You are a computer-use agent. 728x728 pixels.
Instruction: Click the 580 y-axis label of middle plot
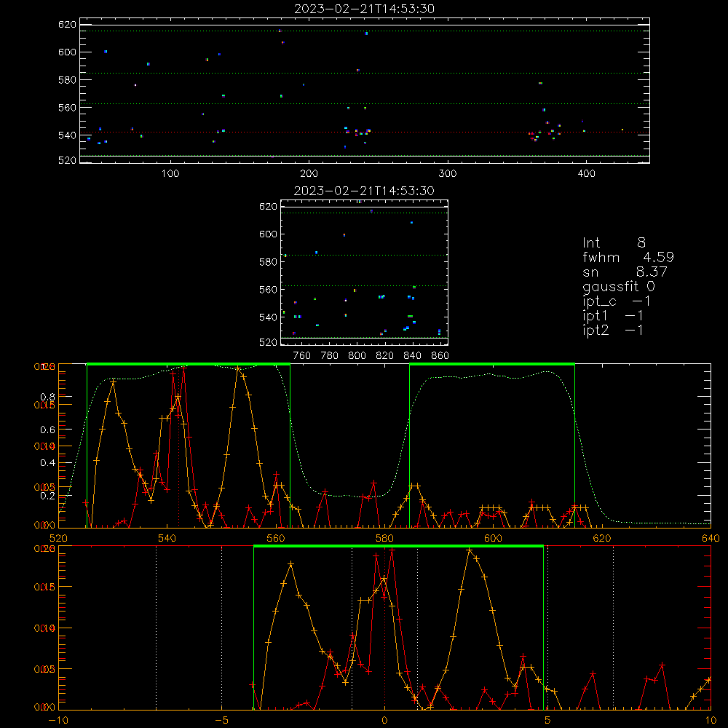[x=268, y=262]
